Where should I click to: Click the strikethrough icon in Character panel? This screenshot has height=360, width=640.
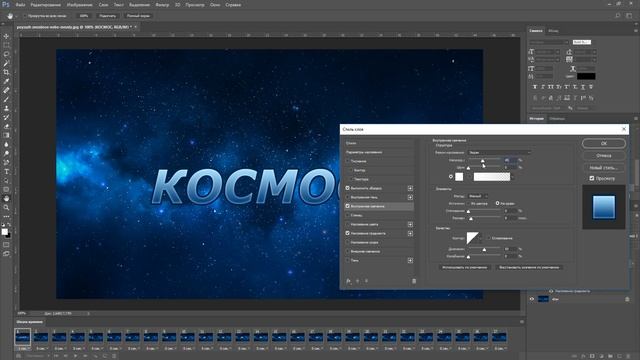coord(591,87)
